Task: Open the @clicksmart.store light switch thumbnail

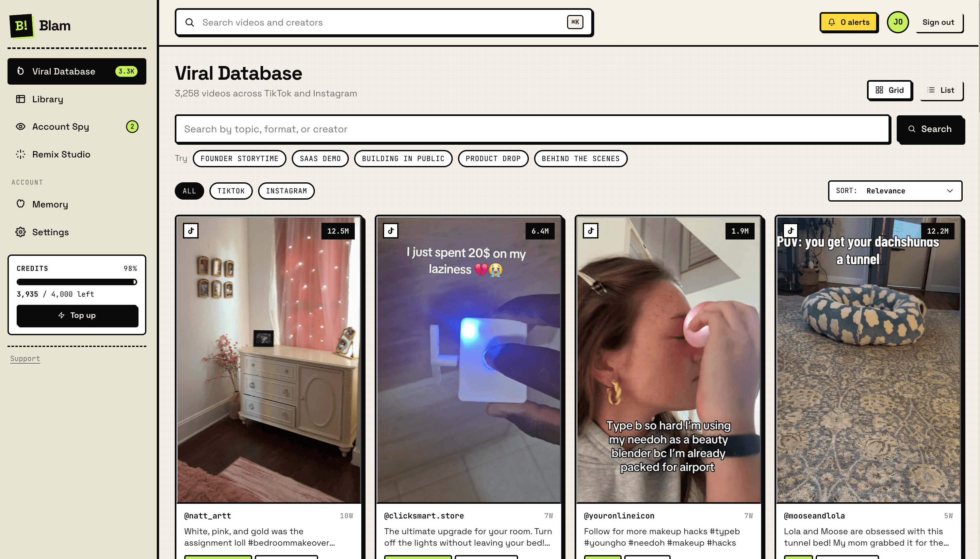Action: tap(469, 360)
